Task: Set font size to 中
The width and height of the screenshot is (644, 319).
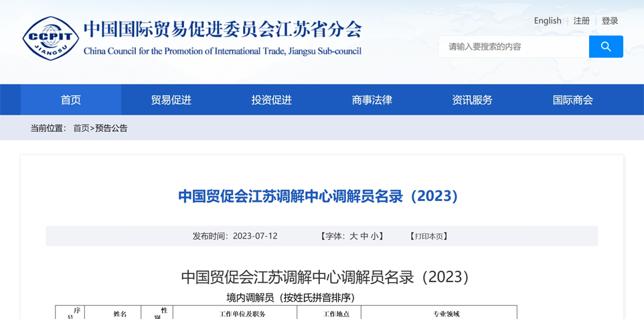Action: pyautogui.click(x=364, y=237)
